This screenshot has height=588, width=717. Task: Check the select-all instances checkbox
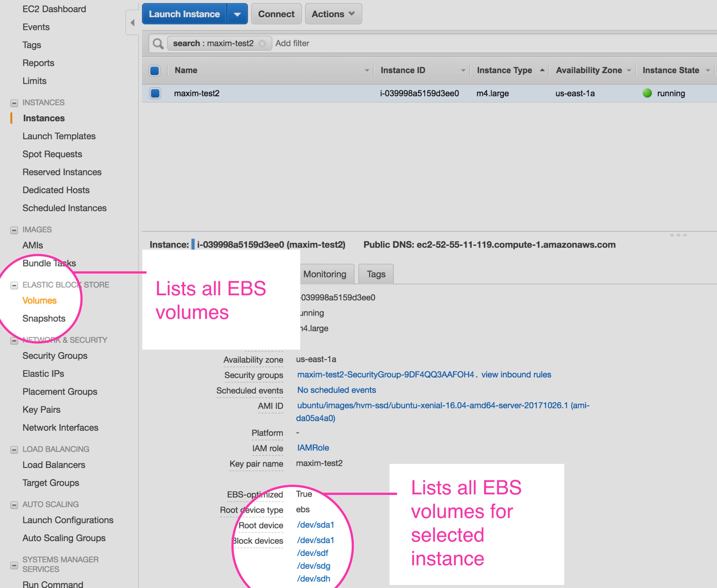pyautogui.click(x=154, y=71)
